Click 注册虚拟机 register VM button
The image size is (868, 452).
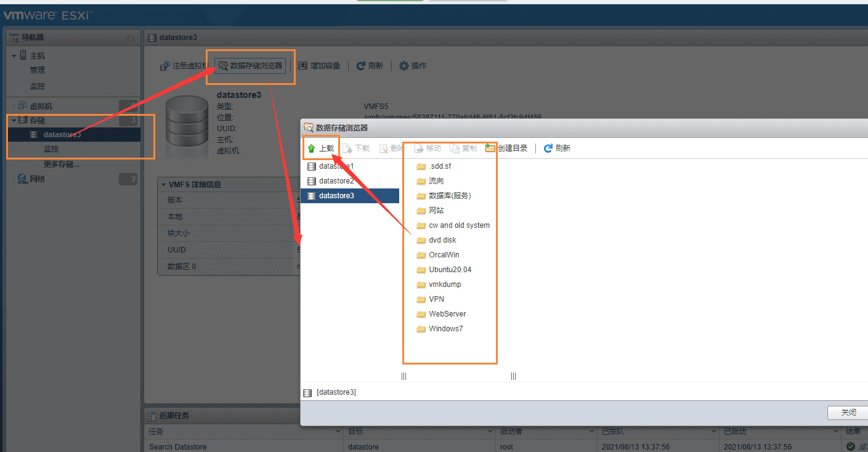(184, 66)
